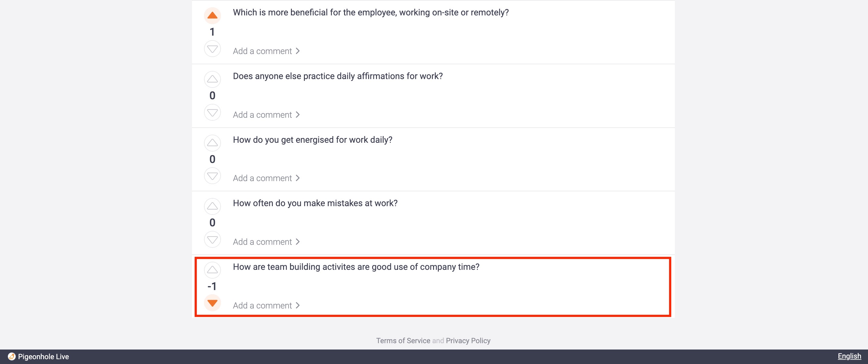868x364 pixels.
Task: Upvote the daily affirmations question
Action: 212,79
